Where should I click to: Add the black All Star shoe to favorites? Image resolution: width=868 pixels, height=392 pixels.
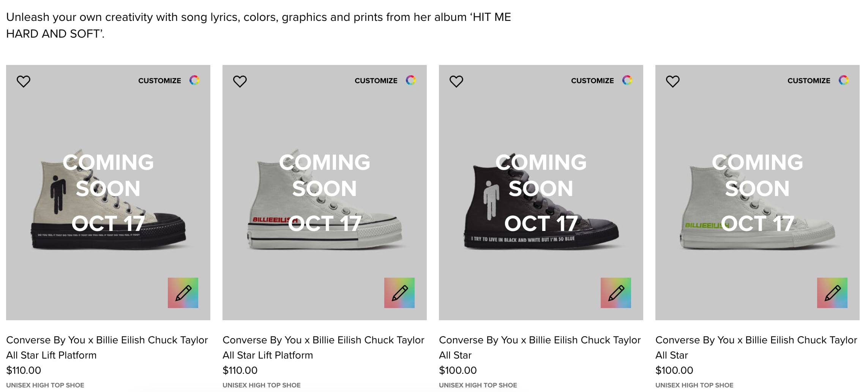click(456, 81)
